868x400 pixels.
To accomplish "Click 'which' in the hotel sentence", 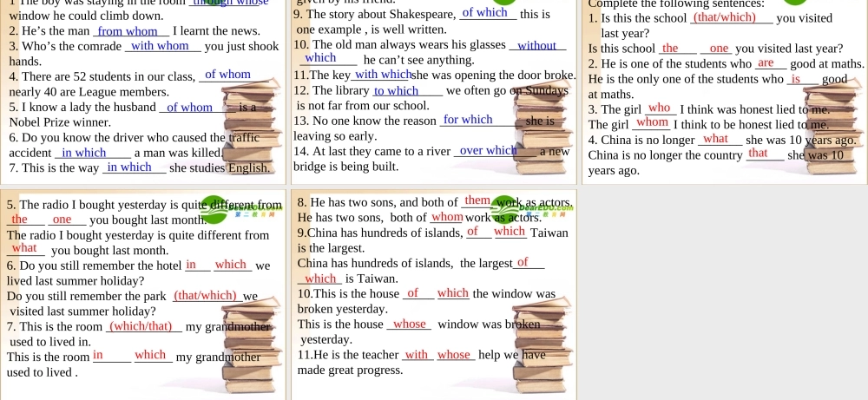I will 230,265.
